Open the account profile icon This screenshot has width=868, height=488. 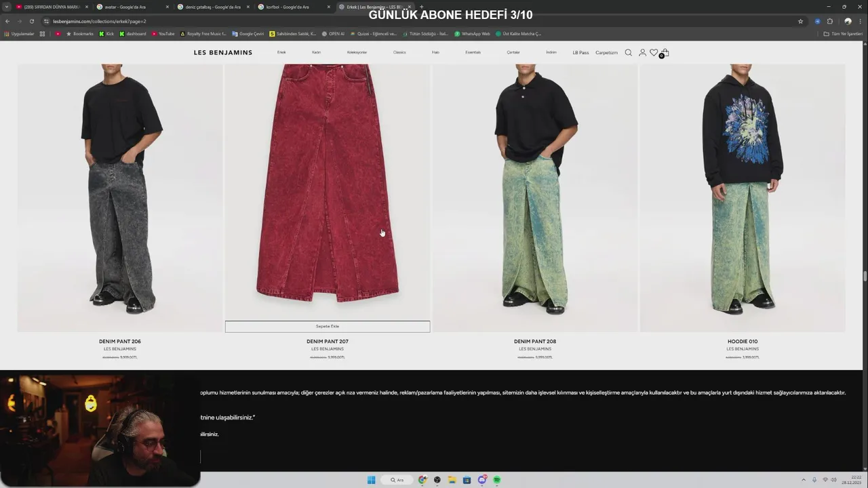pos(642,52)
